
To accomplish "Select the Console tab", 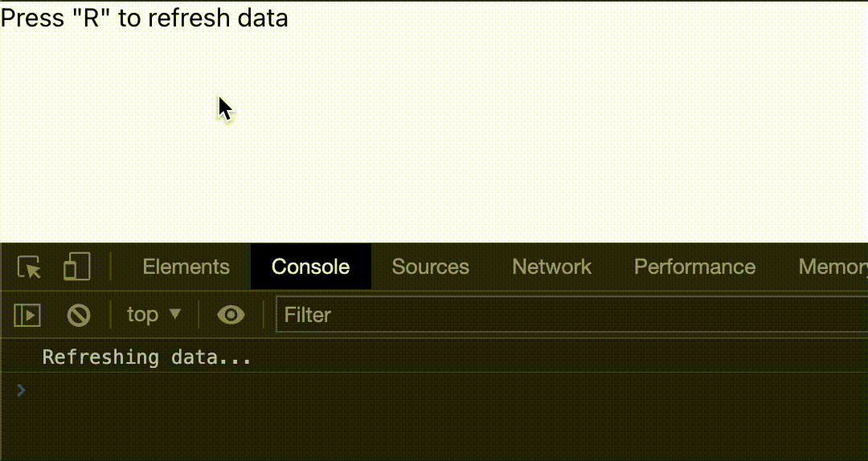I will click(310, 267).
